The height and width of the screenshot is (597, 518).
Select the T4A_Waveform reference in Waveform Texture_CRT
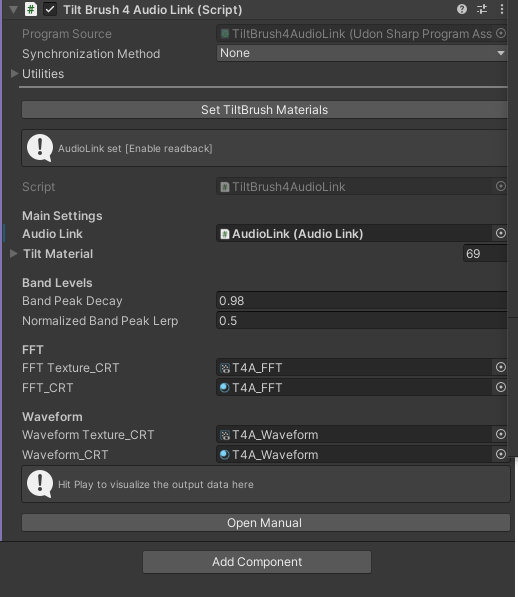pyautogui.click(x=355, y=435)
